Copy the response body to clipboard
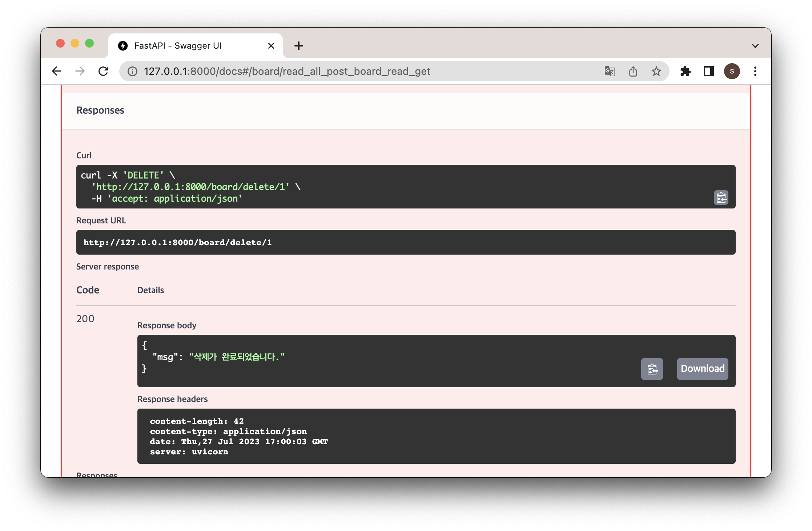 [x=652, y=369]
